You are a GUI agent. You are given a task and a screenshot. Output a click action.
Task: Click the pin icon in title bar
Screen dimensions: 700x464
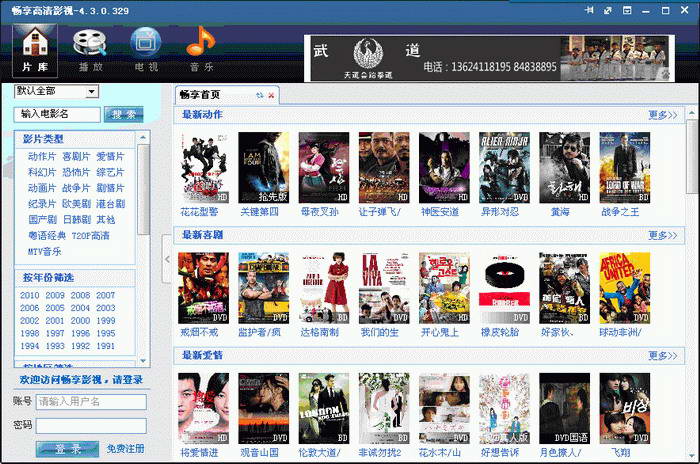589,10
